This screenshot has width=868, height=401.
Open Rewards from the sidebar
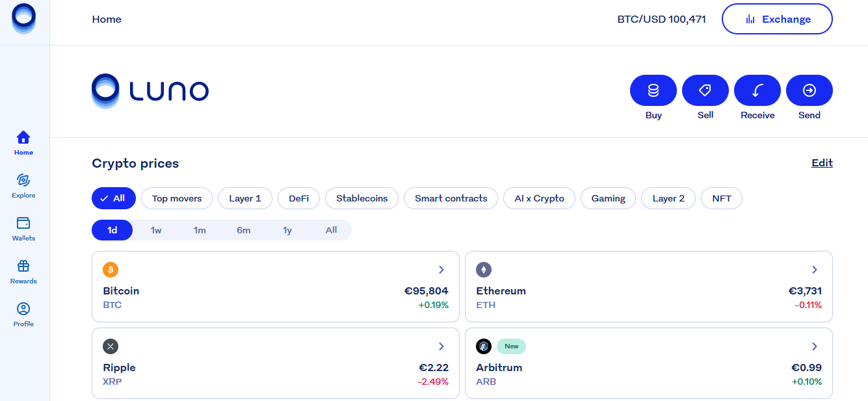[x=23, y=270]
